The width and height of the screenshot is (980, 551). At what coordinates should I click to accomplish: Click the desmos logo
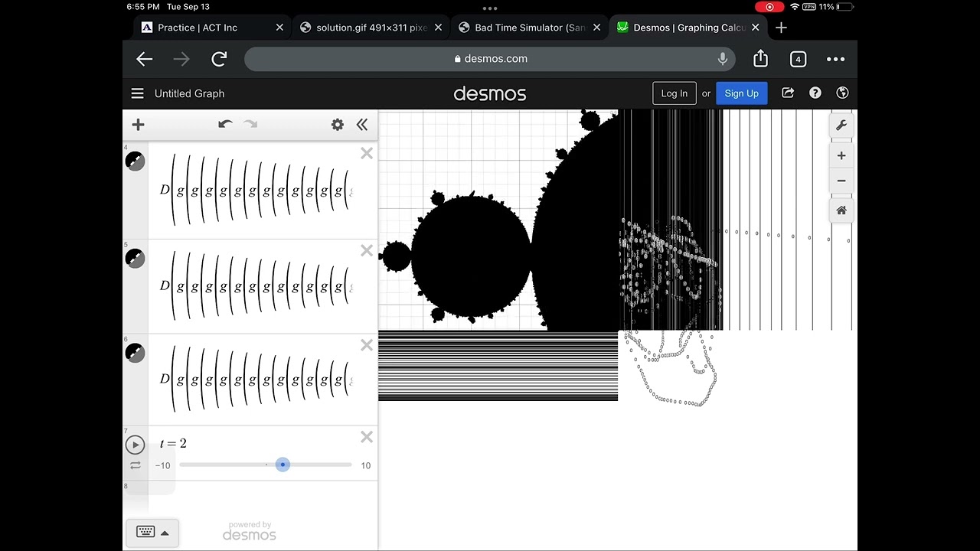point(490,93)
